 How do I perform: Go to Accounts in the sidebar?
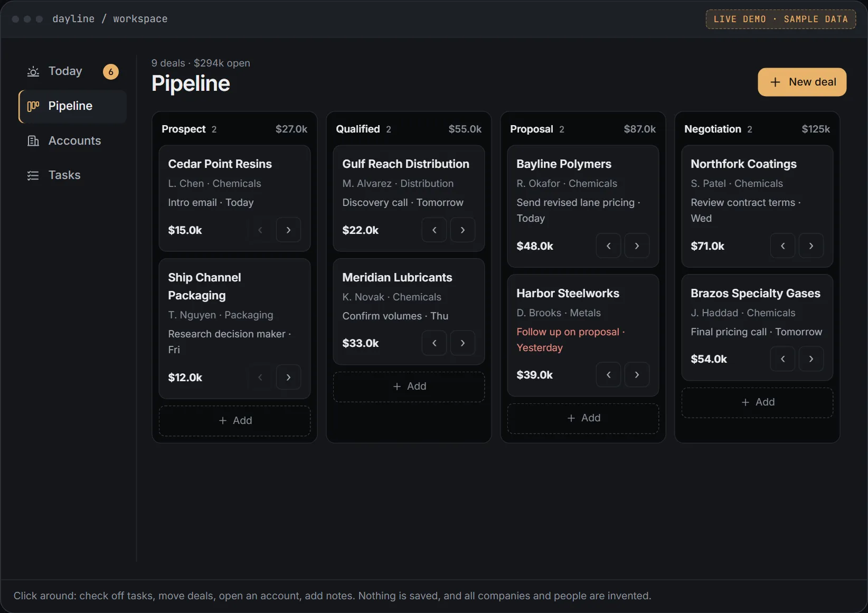(73, 141)
